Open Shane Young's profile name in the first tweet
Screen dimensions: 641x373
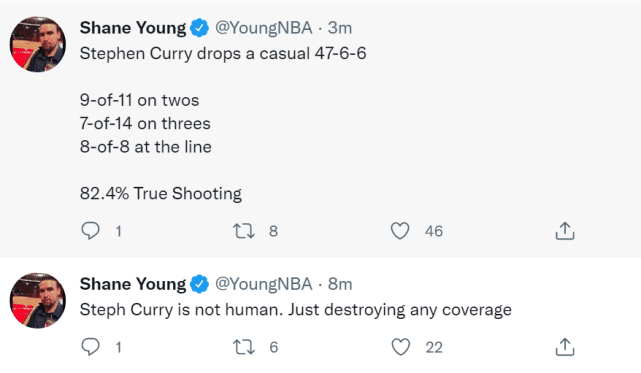click(x=132, y=28)
